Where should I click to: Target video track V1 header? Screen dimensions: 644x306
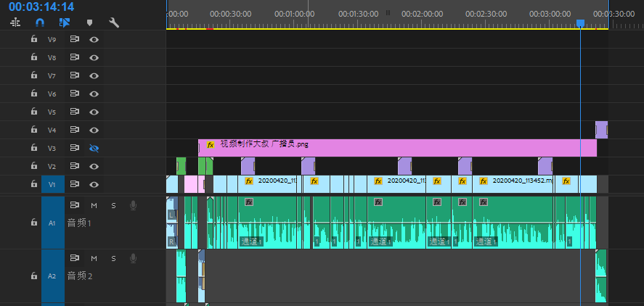[x=53, y=184]
